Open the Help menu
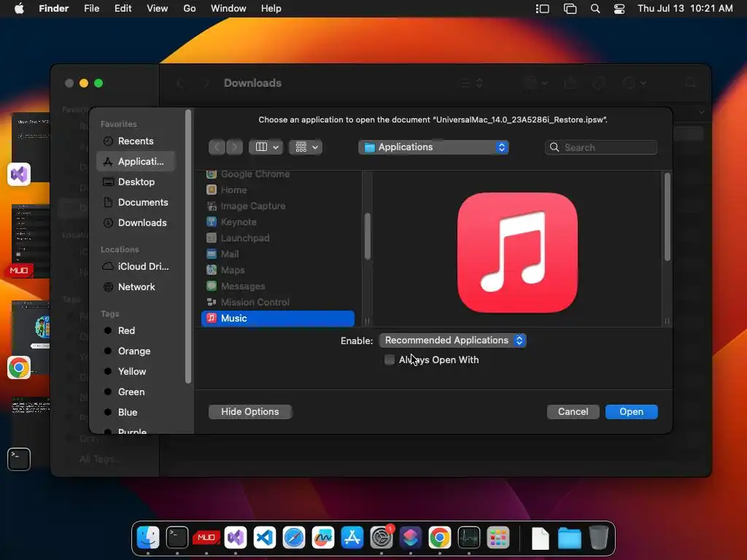This screenshot has width=747, height=560. click(271, 9)
